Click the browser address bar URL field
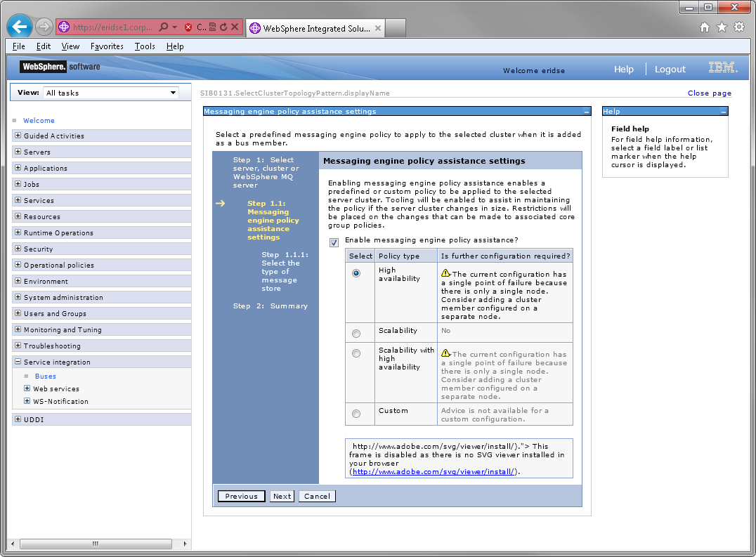Viewport: 756px width, 557px height. pos(112,27)
